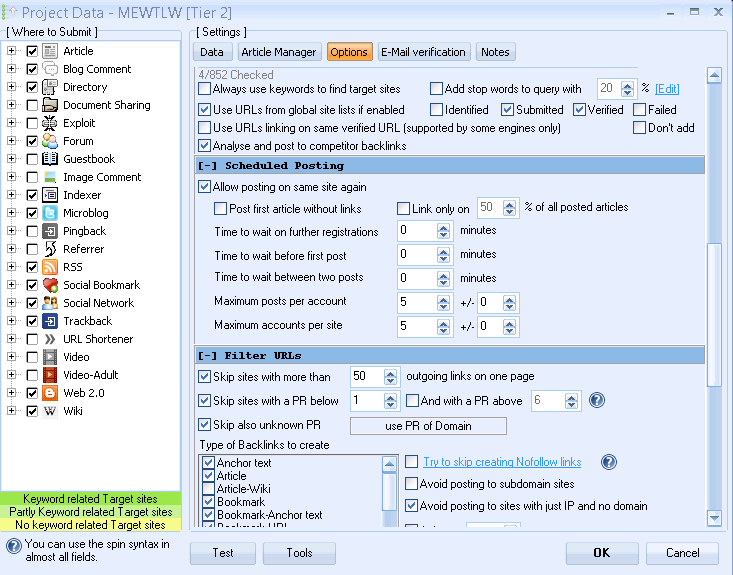Disable Analyse and post to competitor backlinks
Image resolution: width=733 pixels, height=575 pixels.
204,146
